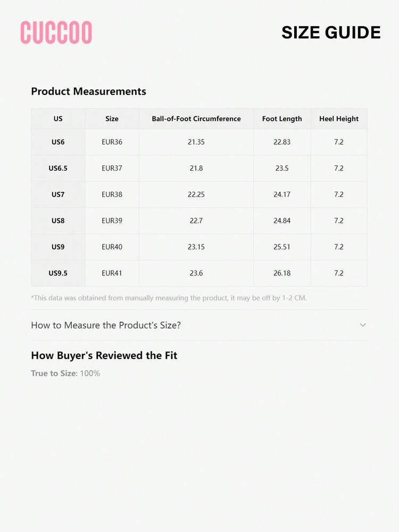Select the Heel Height column header
Viewport: 399px width, 532px height.
tap(339, 119)
